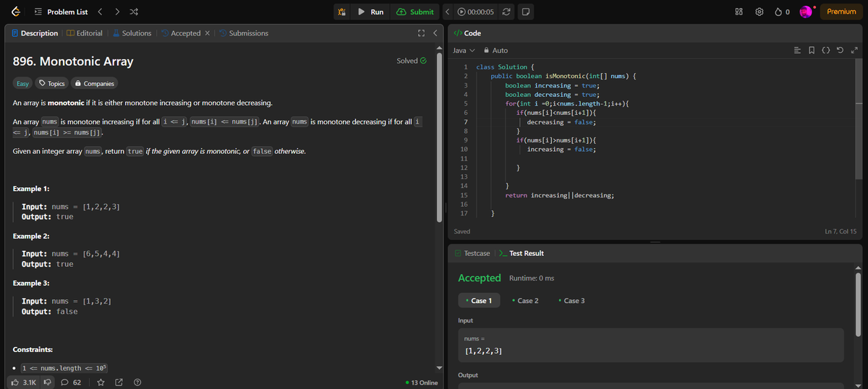The image size is (868, 389).
Task: Click the Ln 7, Col 15 status
Action: coord(841,231)
